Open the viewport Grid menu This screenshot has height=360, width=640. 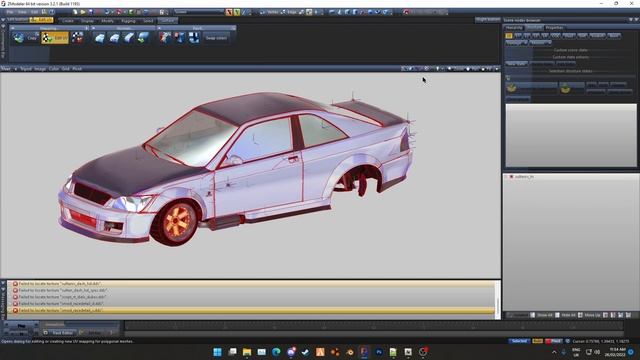[66, 69]
